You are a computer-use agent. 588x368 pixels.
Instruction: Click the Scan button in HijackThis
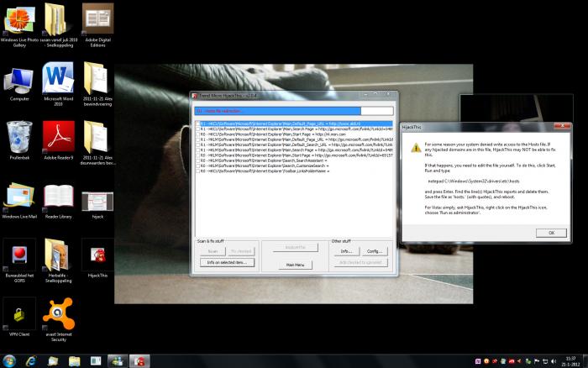(x=213, y=251)
